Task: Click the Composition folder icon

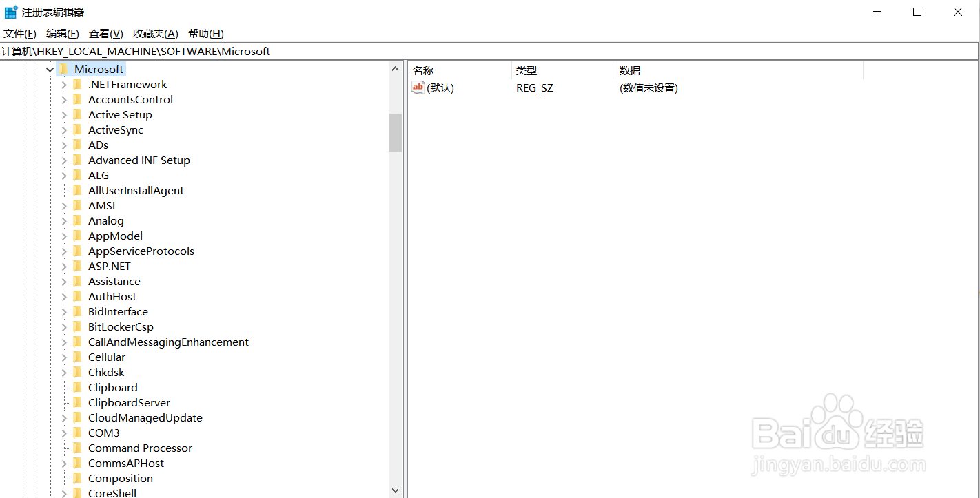Action: [x=77, y=478]
